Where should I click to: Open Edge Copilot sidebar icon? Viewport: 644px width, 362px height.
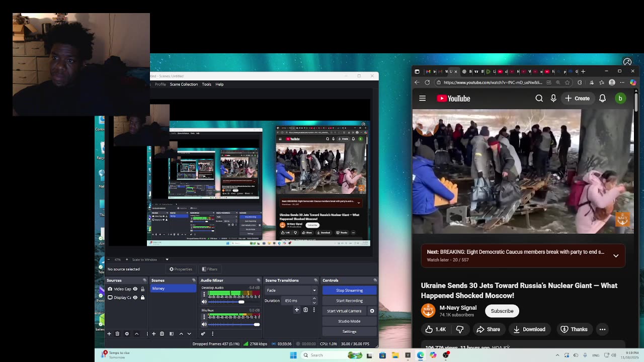click(x=633, y=82)
